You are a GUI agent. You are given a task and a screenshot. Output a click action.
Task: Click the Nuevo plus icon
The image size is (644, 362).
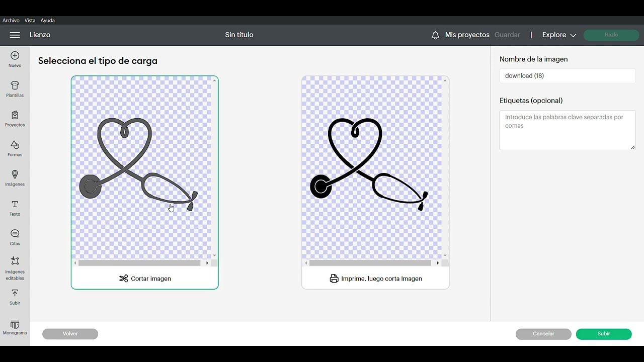pos(15,55)
